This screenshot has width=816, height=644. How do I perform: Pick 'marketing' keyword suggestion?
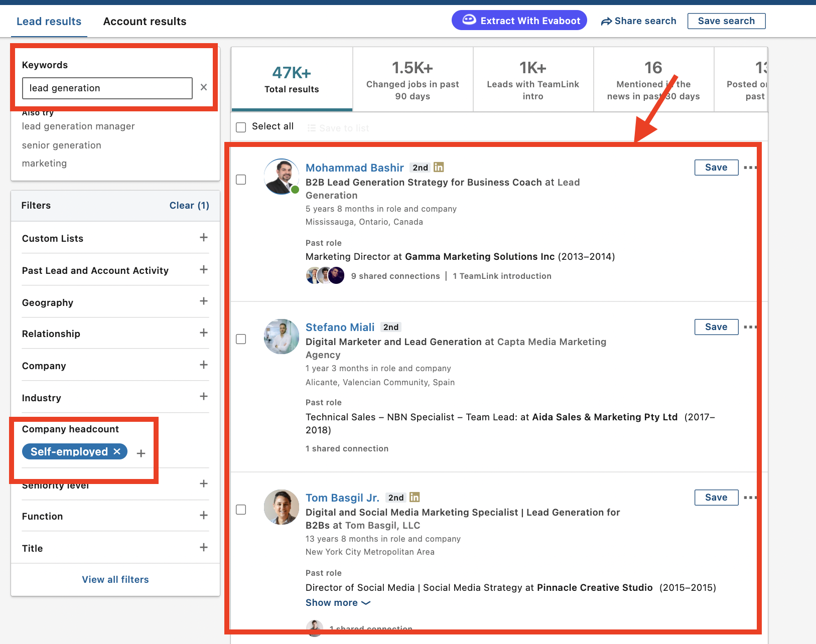(44, 164)
